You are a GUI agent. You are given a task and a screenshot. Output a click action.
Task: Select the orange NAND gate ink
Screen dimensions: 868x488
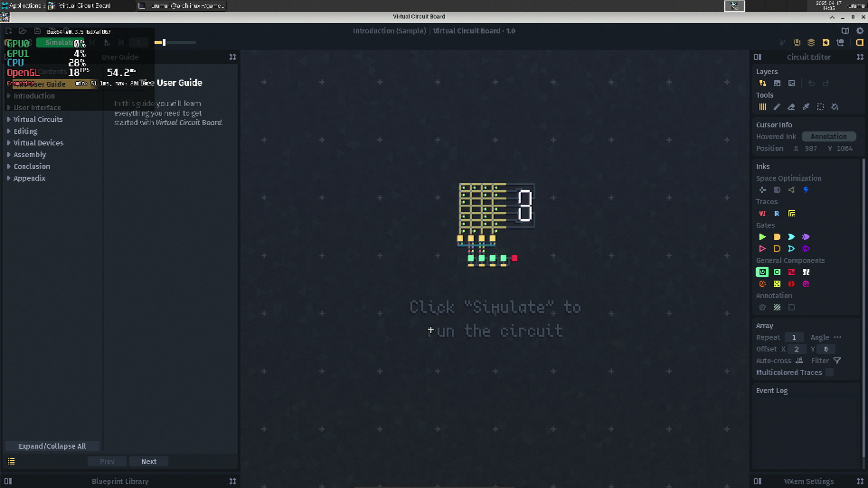coord(777,249)
